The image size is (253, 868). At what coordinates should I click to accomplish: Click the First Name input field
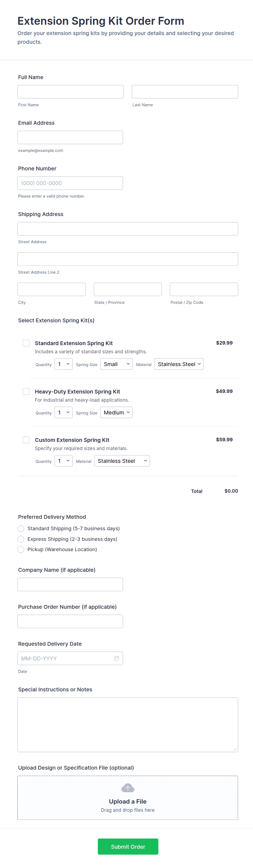[x=70, y=92]
